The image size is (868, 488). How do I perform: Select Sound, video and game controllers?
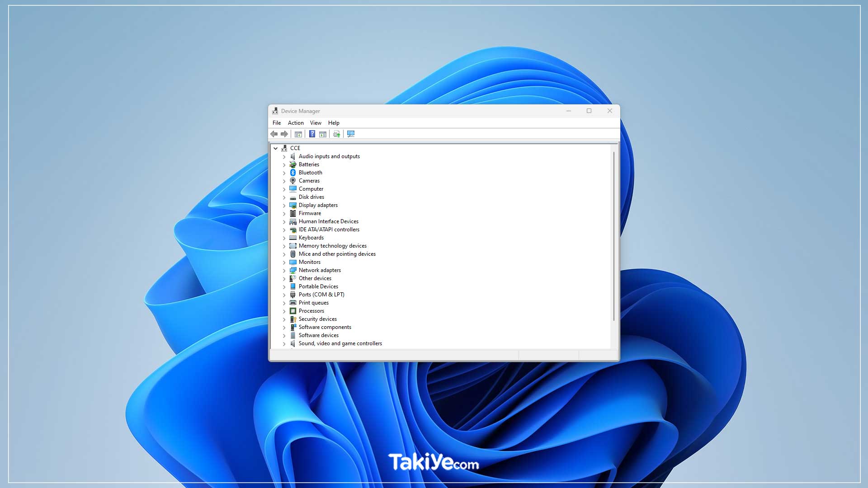pos(340,343)
